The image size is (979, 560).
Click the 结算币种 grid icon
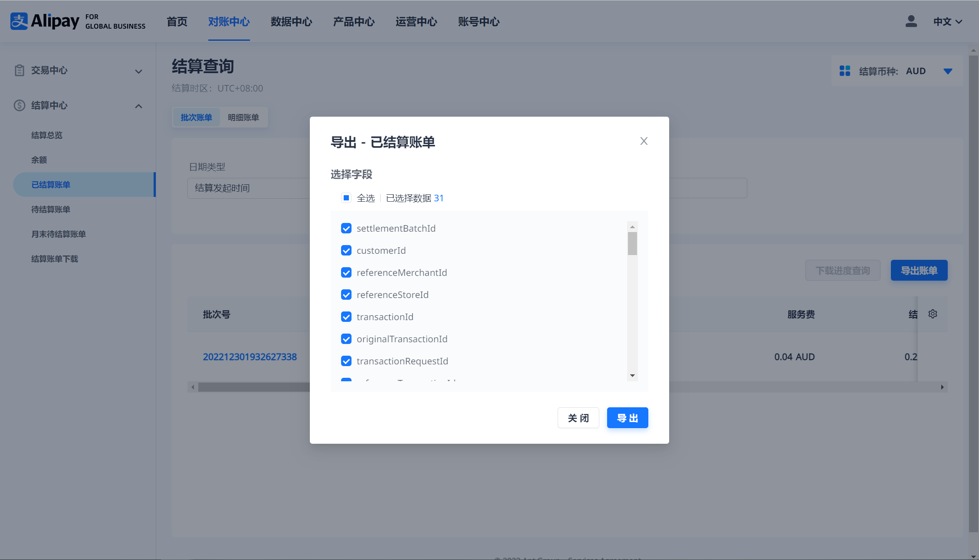point(844,71)
